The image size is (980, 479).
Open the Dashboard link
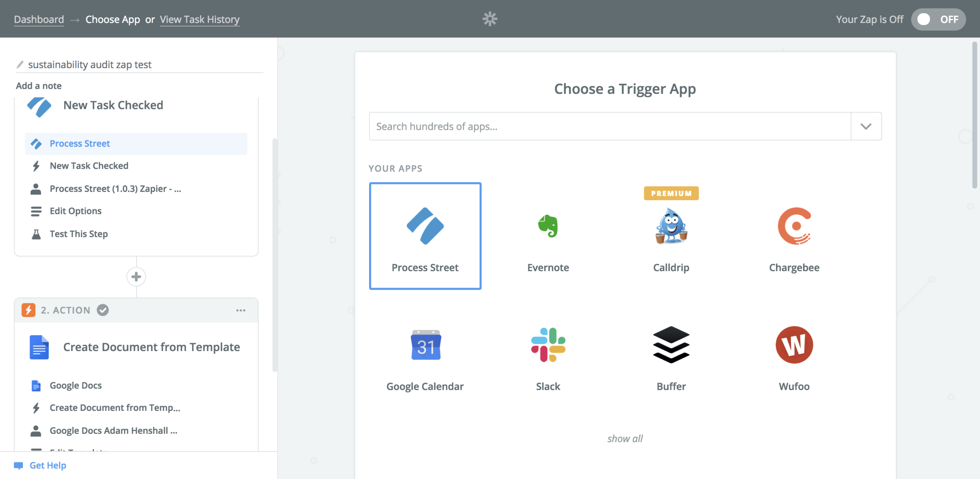coord(39,18)
